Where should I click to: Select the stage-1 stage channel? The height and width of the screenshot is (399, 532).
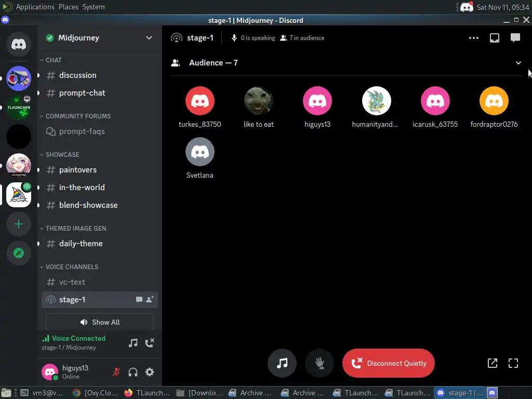[x=100, y=300]
